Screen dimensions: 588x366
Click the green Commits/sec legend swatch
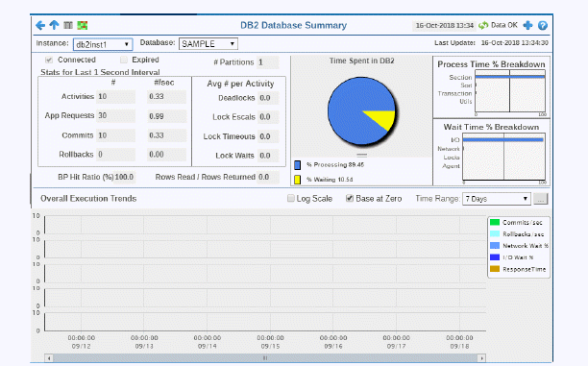495,222
